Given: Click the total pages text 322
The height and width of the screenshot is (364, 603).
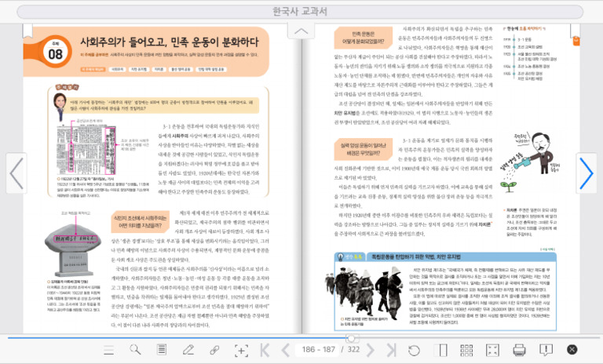Looking at the screenshot, I should [353, 349].
